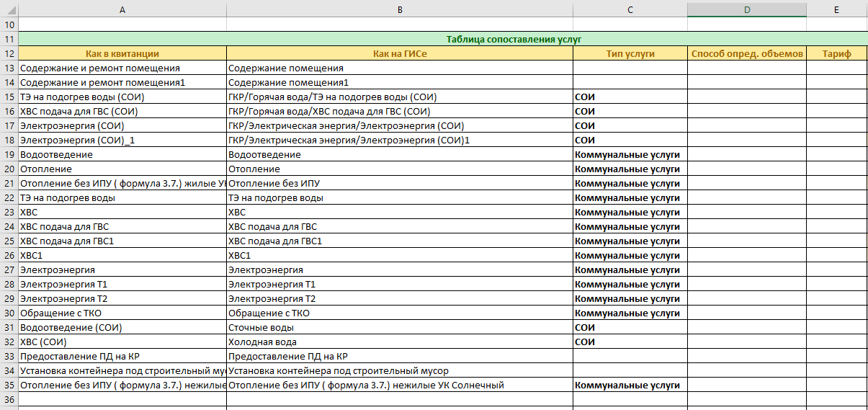This screenshot has height=410, width=868.
Task: Select 'СОИ' cell in row 15
Action: 630,97
